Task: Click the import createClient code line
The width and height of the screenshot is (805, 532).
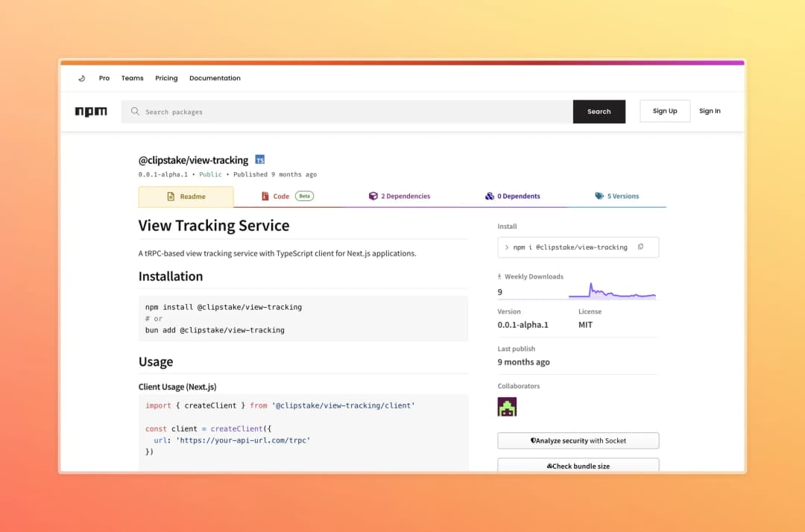Action: point(280,405)
